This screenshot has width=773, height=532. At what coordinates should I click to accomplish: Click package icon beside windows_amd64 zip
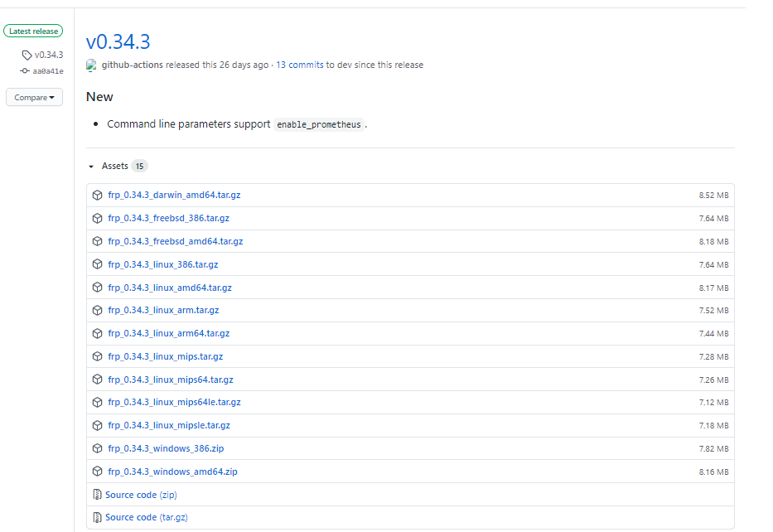coord(97,472)
